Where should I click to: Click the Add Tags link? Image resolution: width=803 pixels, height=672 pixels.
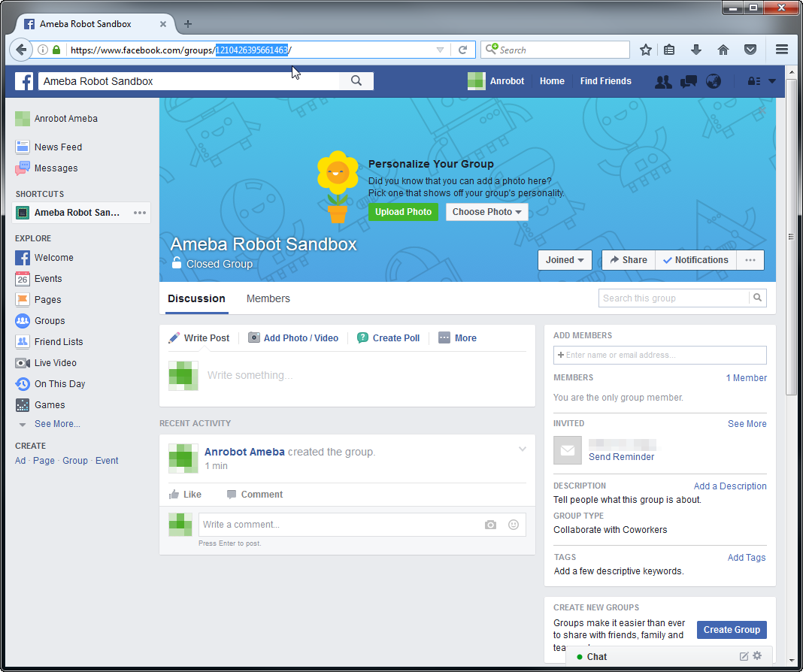747,557
